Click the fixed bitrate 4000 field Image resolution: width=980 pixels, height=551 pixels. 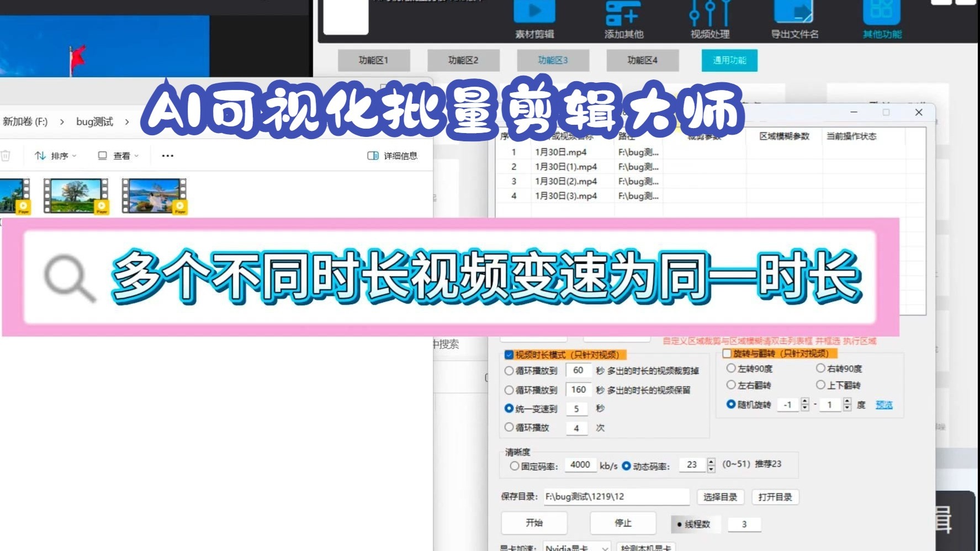point(580,465)
